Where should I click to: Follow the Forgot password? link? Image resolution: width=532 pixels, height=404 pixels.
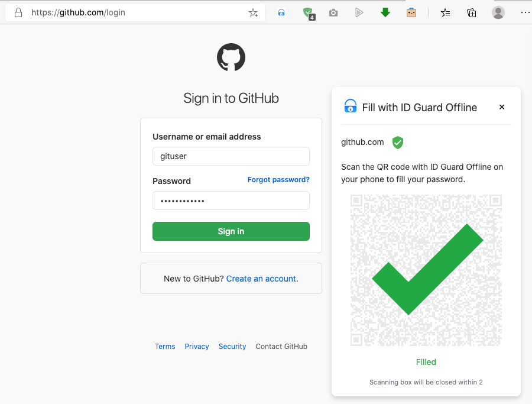pos(278,180)
